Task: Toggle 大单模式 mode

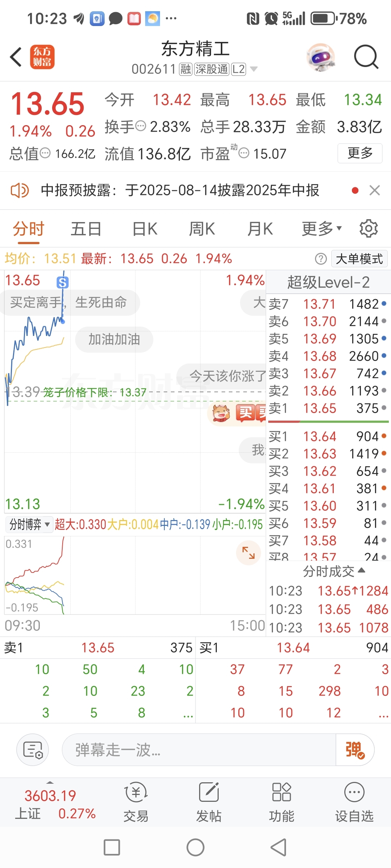Action: [x=359, y=259]
